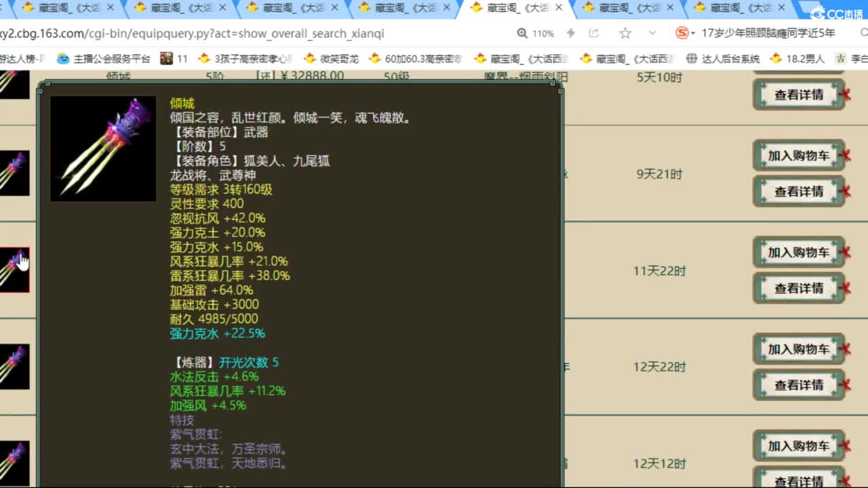Click 加入购物车 in the 11天22时 row
The height and width of the screenshot is (488, 868).
[x=799, y=253]
